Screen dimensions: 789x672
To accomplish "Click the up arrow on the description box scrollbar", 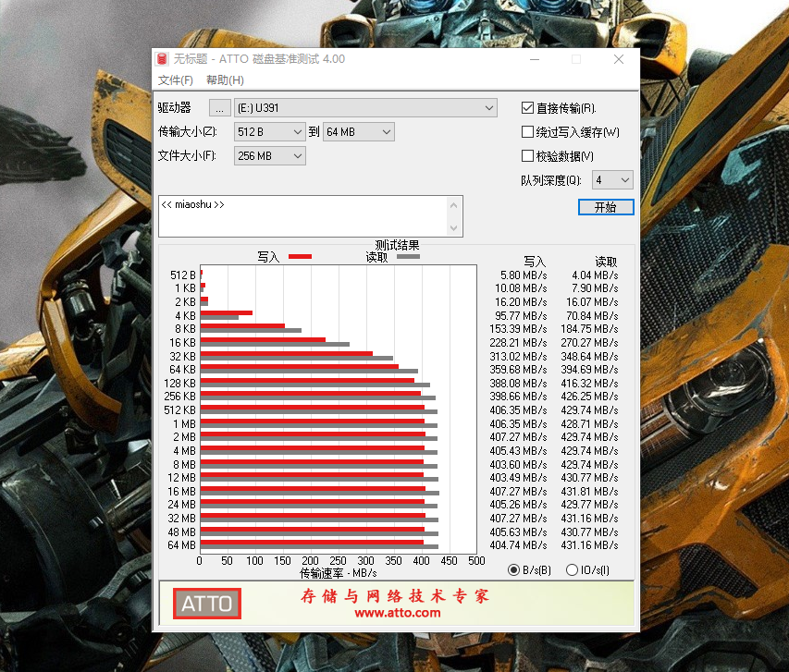I will click(x=452, y=203).
